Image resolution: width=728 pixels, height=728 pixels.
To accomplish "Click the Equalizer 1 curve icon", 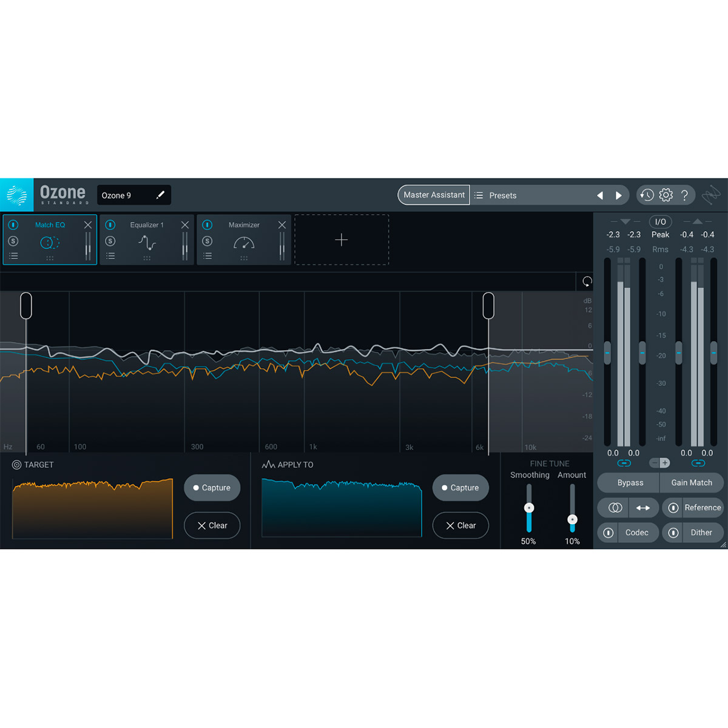I will (x=147, y=242).
